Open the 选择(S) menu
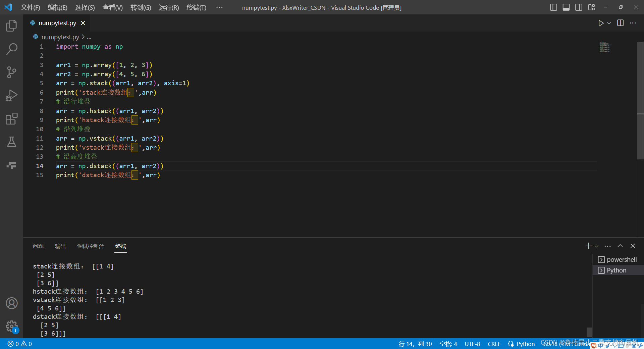This screenshot has height=349, width=644. (85, 7)
